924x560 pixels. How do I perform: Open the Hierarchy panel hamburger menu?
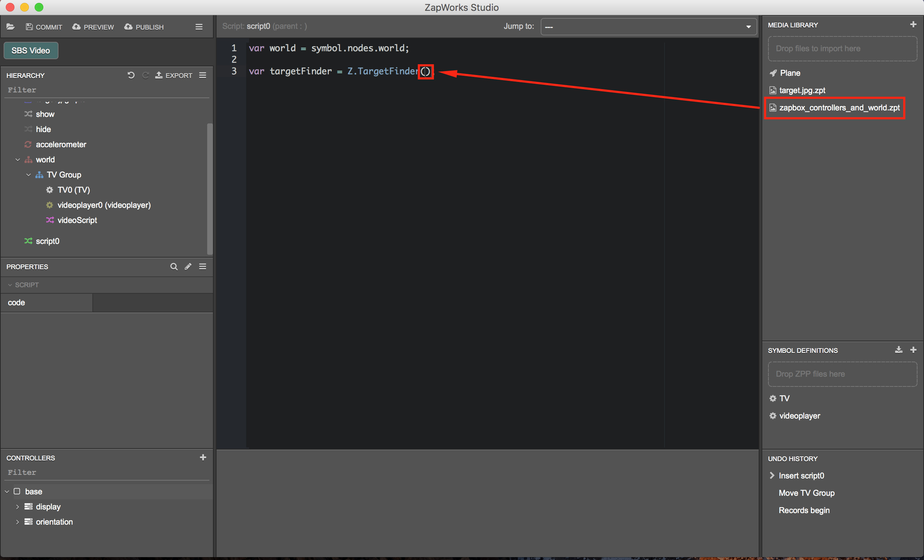[202, 75]
